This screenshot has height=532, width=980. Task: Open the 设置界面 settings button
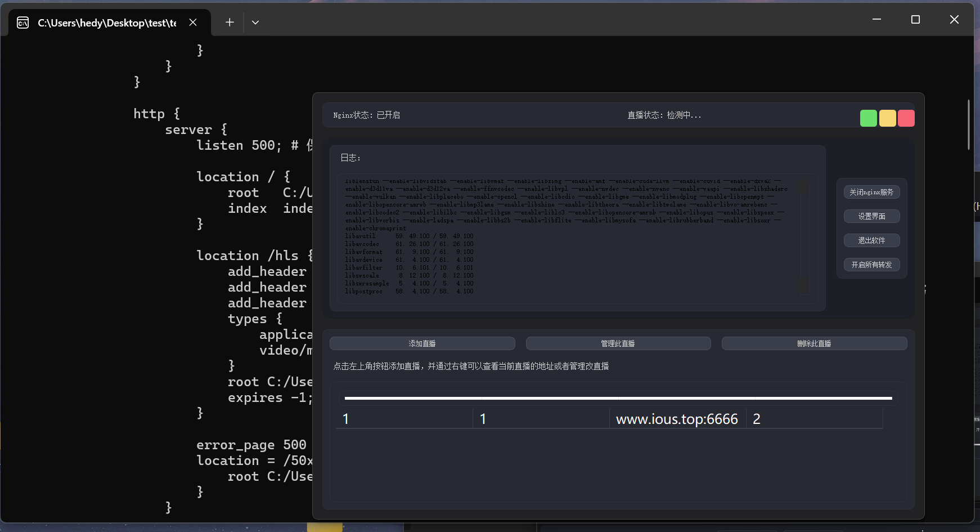click(x=871, y=216)
